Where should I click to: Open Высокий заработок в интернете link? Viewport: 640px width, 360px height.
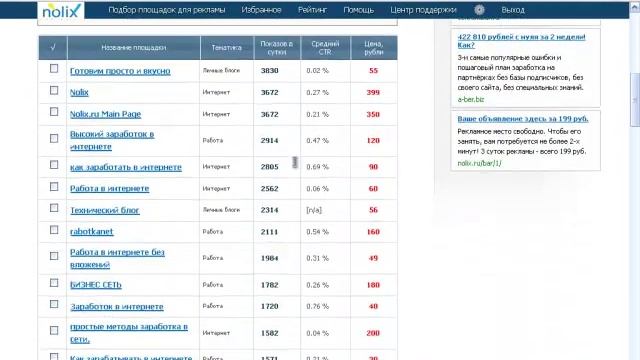pyautogui.click(x=112, y=140)
